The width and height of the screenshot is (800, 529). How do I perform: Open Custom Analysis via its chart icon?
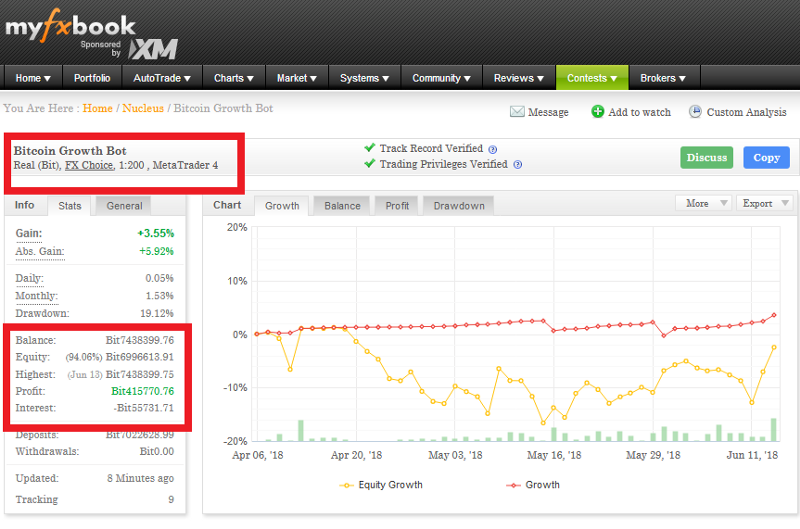click(x=695, y=111)
